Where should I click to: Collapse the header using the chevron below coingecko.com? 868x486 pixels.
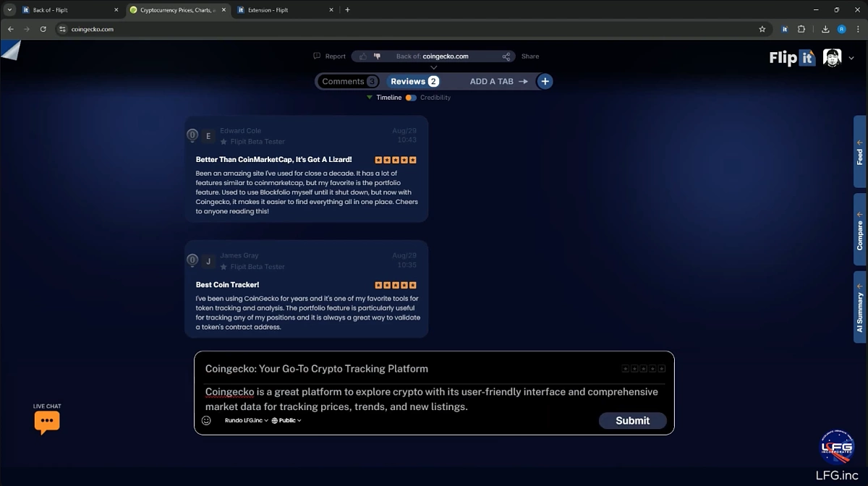(433, 67)
